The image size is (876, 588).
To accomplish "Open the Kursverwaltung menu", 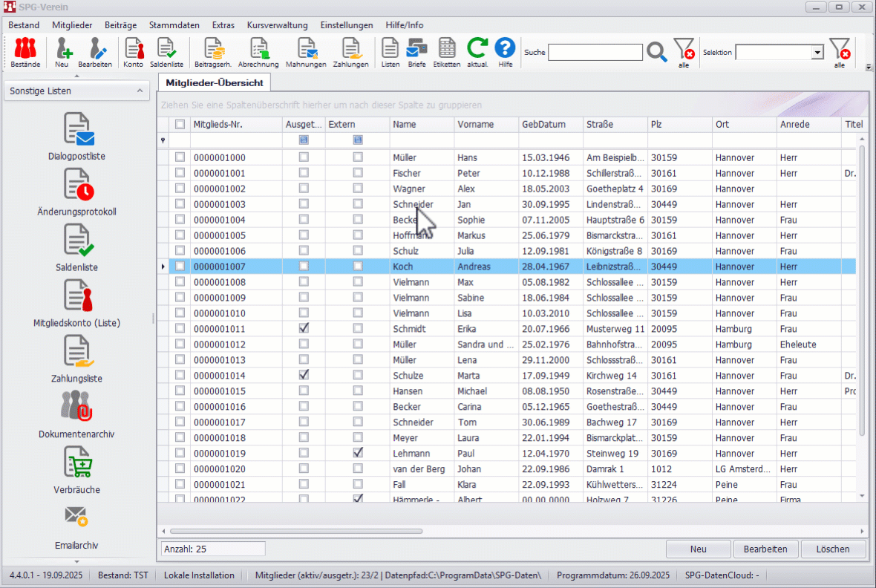I will [x=277, y=25].
